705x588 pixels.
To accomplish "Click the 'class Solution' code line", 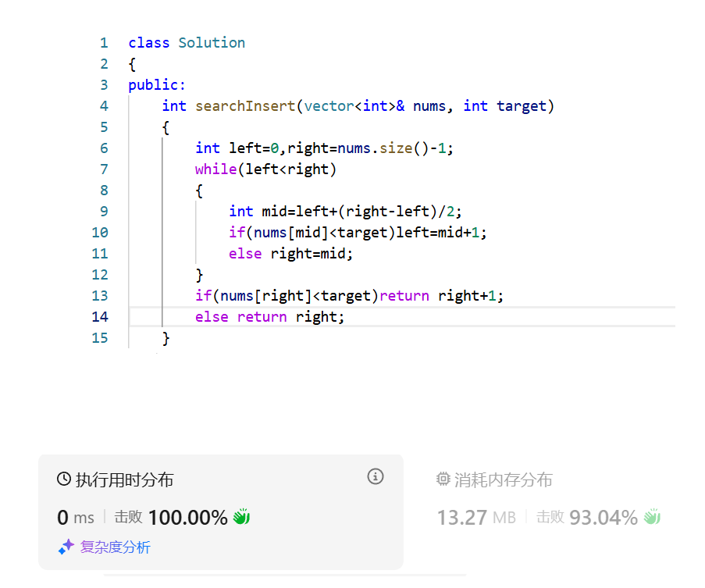I will pos(187,43).
